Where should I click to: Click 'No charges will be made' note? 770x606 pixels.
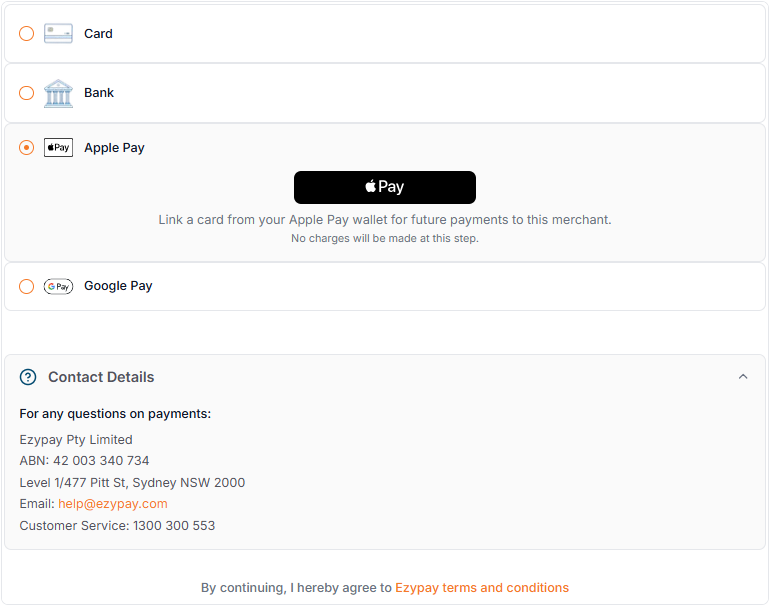[x=385, y=238]
